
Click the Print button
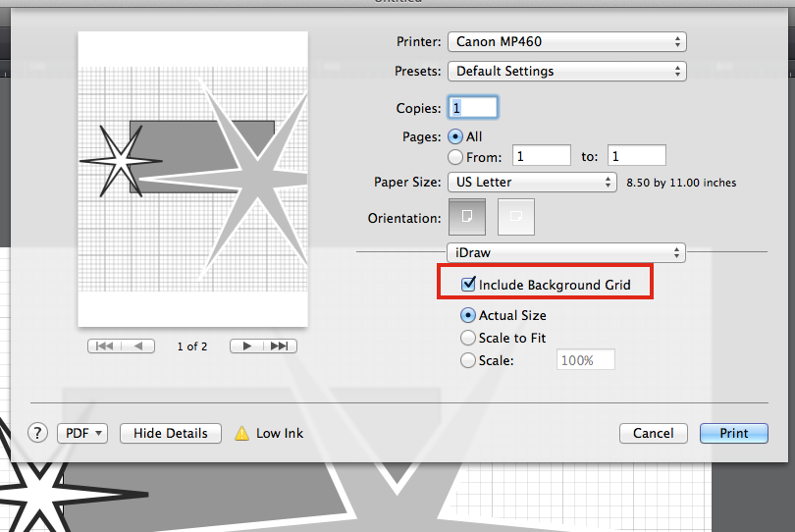733,433
